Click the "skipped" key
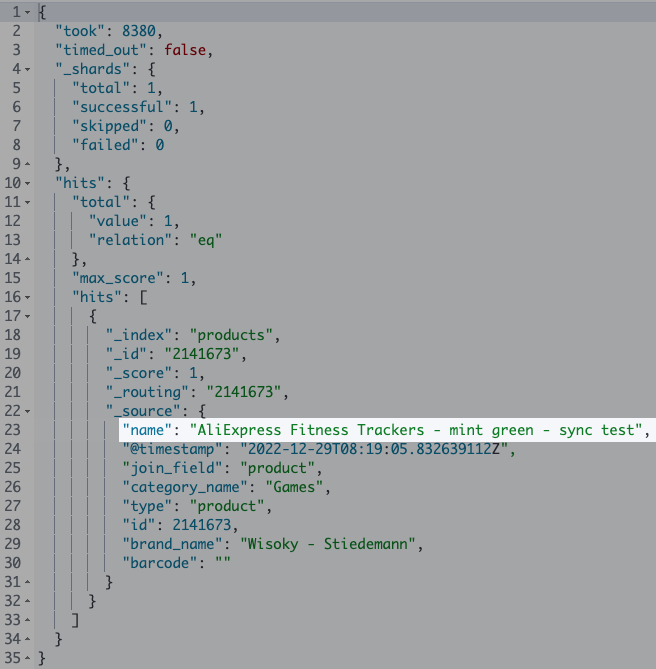This screenshot has width=656, height=669. click(109, 126)
